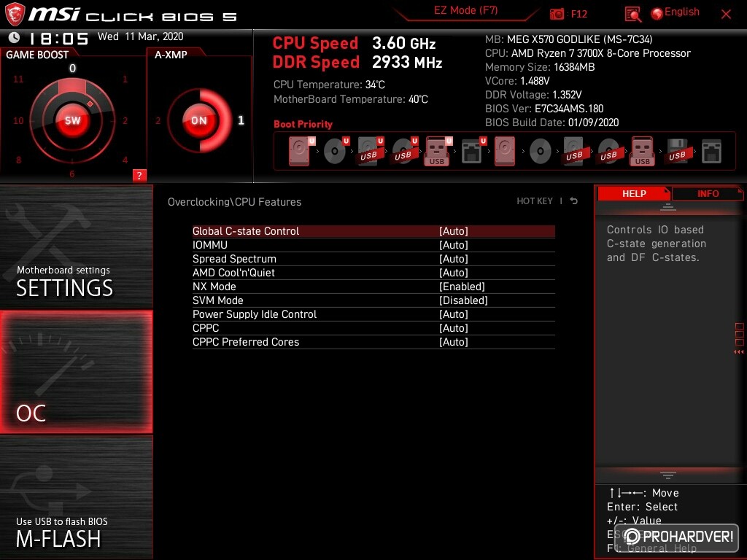Click the F12 screenshot label
This screenshot has height=560, width=747.
(578, 14)
